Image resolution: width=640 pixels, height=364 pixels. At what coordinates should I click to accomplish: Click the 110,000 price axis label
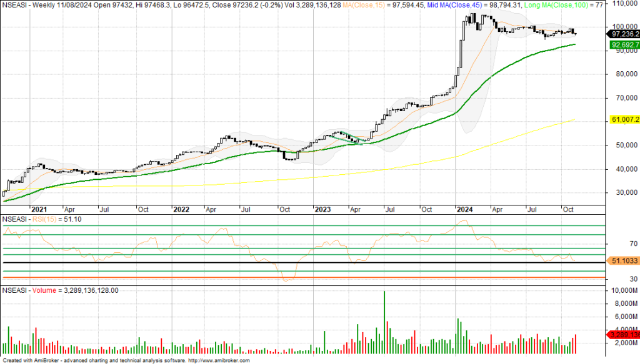[x=623, y=4]
